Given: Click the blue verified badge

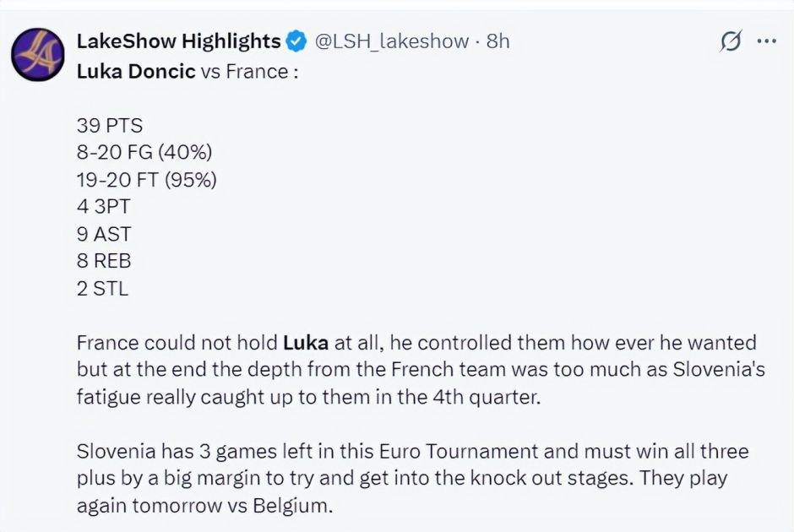Looking at the screenshot, I should tap(296, 41).
